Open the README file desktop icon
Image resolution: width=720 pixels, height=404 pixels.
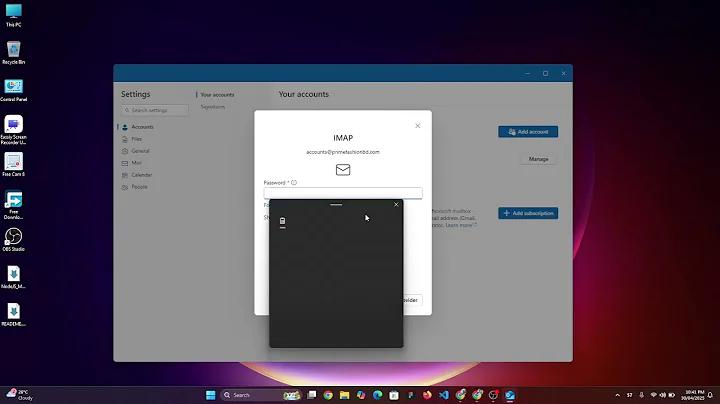(x=13, y=314)
